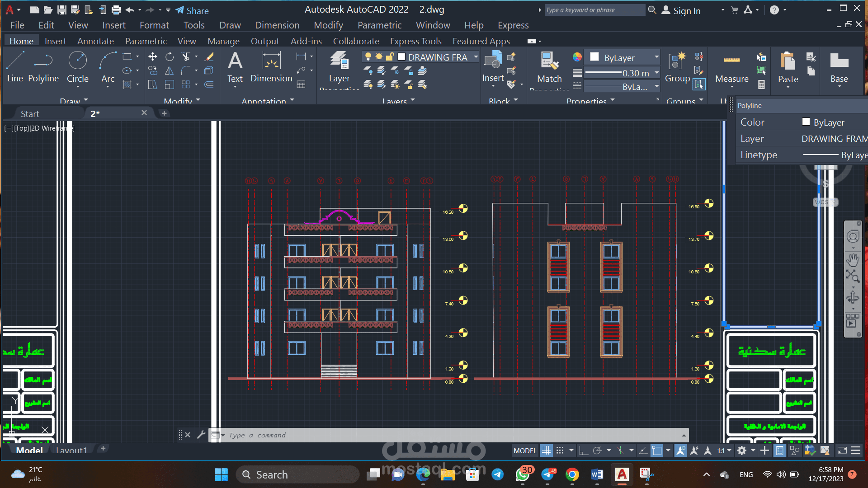
Task: Activate the Move tool in Modify panel
Action: tap(153, 56)
